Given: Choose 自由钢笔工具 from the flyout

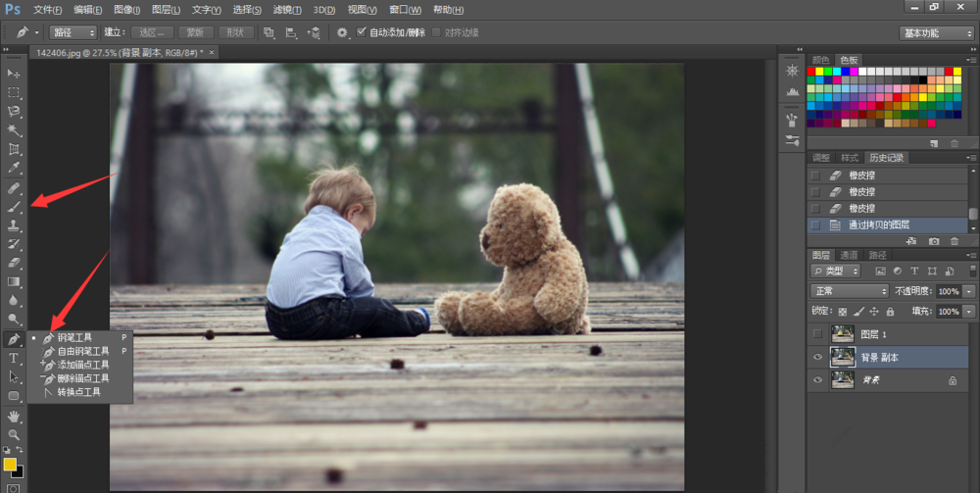Looking at the screenshot, I should (x=82, y=351).
